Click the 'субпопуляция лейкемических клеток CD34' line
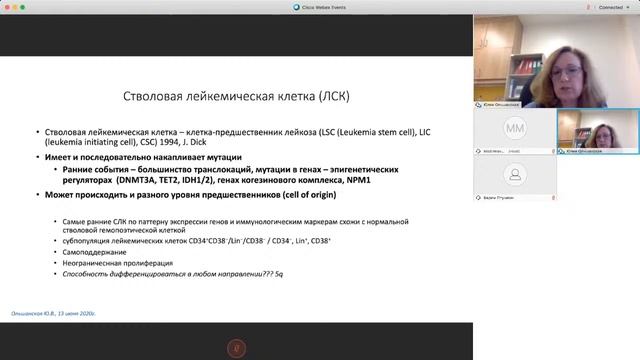The image size is (640, 360). (x=196, y=241)
